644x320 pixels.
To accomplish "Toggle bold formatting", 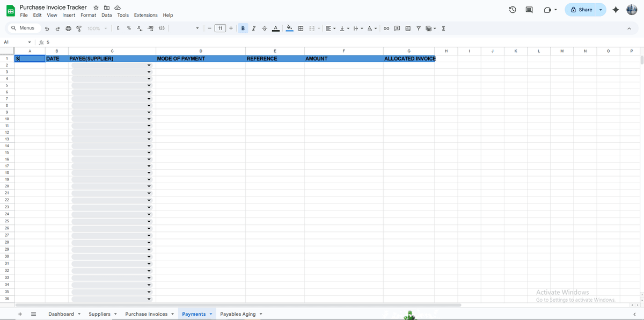I will pos(243,28).
